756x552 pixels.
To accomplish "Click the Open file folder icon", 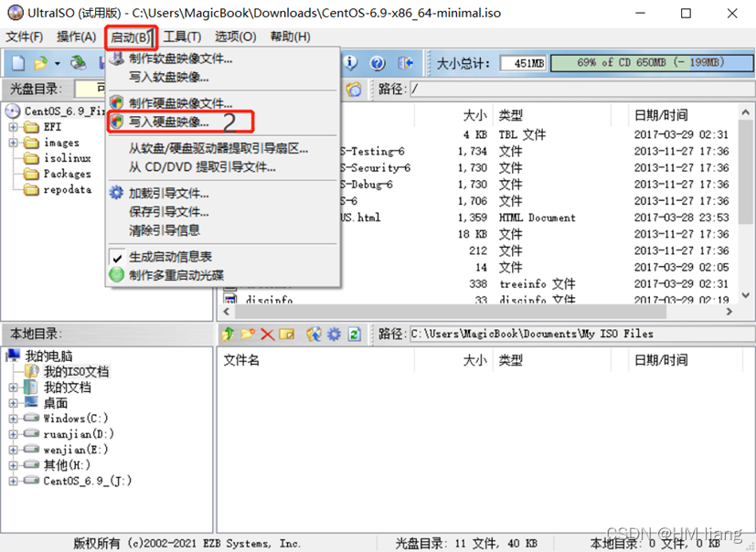I will [41, 63].
